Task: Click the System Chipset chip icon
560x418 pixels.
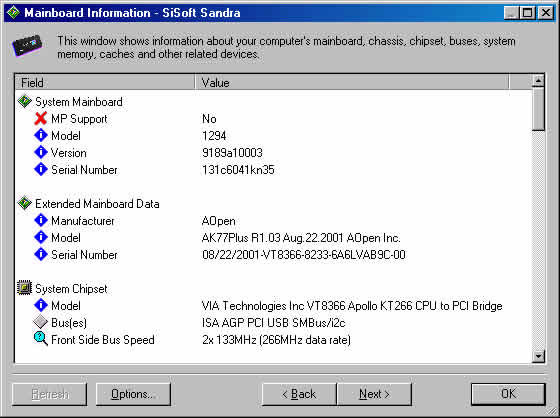Action: [24, 288]
